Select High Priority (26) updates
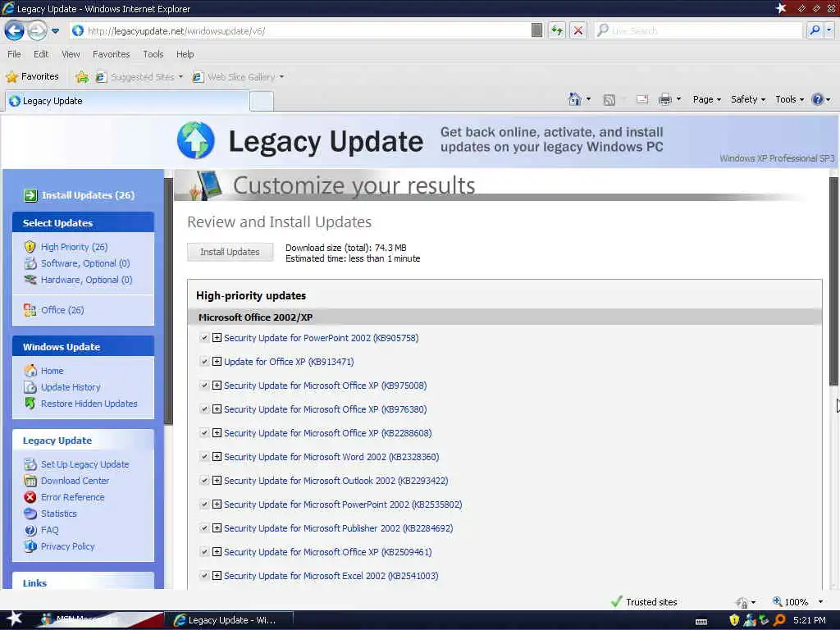Screen dimensions: 840x630 coord(66,247)
